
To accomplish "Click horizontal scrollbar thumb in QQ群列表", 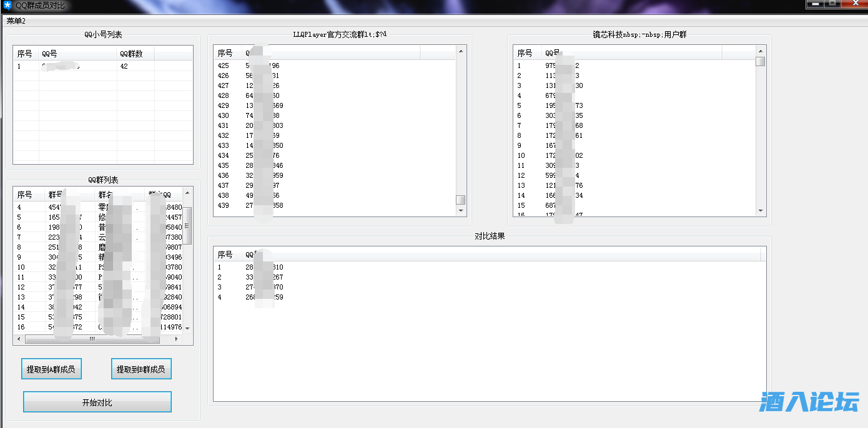I will point(92,339).
